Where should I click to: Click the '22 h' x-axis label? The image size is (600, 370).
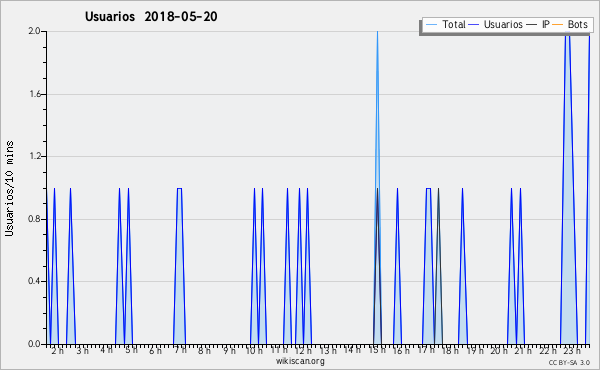click(548, 350)
